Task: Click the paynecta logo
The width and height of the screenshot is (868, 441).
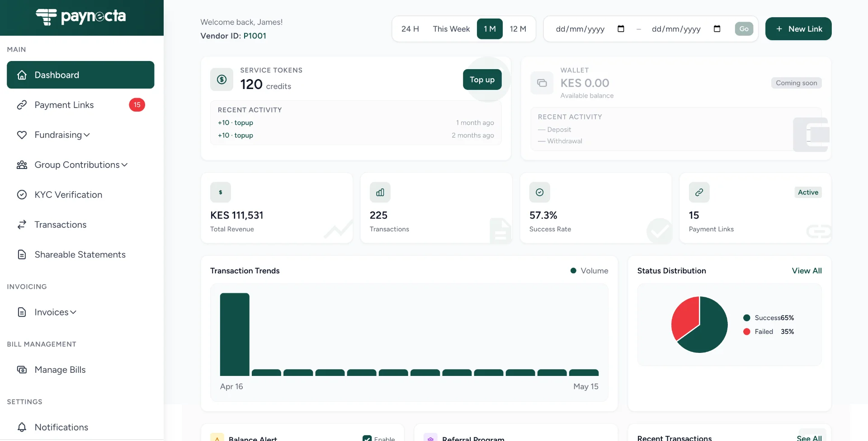Action: (81, 17)
